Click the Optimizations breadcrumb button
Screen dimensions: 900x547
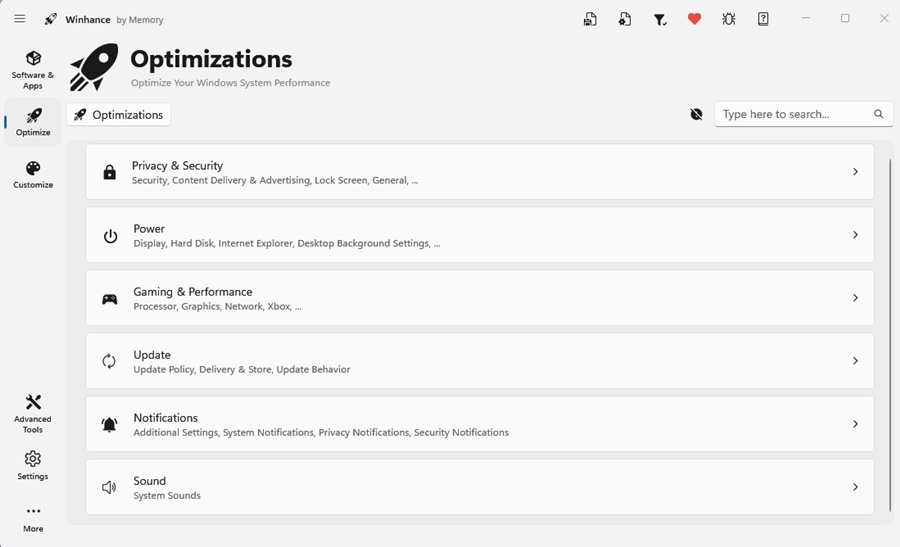[119, 115]
